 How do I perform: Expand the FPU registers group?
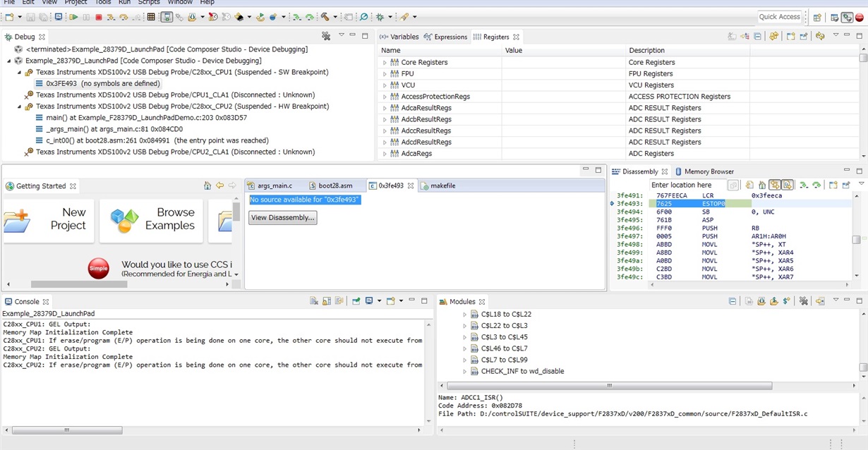click(x=385, y=74)
